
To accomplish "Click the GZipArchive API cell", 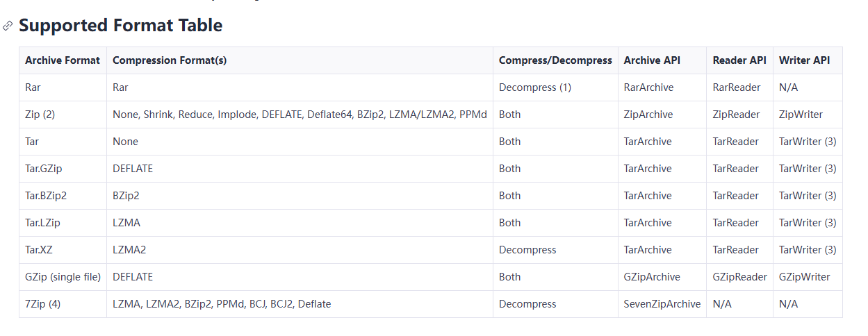I will (651, 277).
